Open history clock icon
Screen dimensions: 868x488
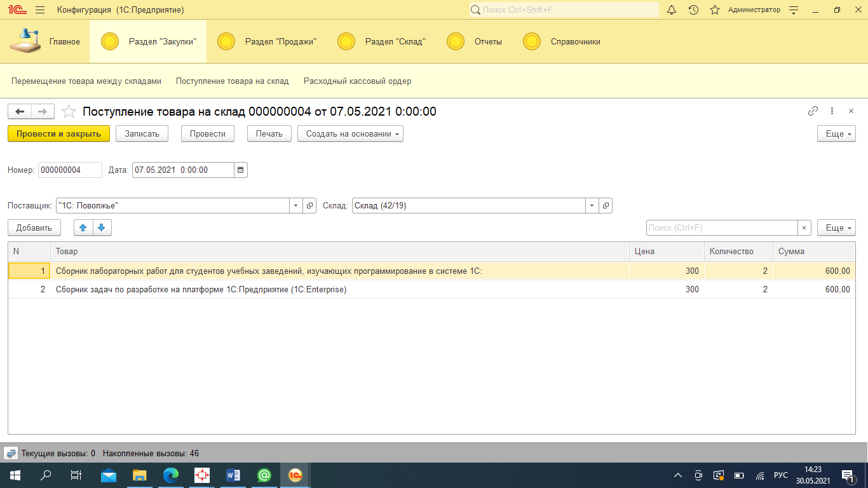(x=693, y=10)
